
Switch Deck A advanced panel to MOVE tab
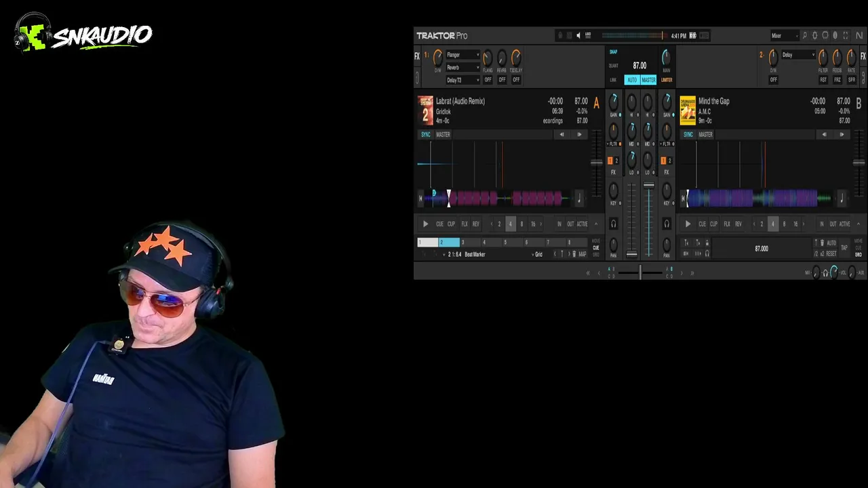click(596, 241)
